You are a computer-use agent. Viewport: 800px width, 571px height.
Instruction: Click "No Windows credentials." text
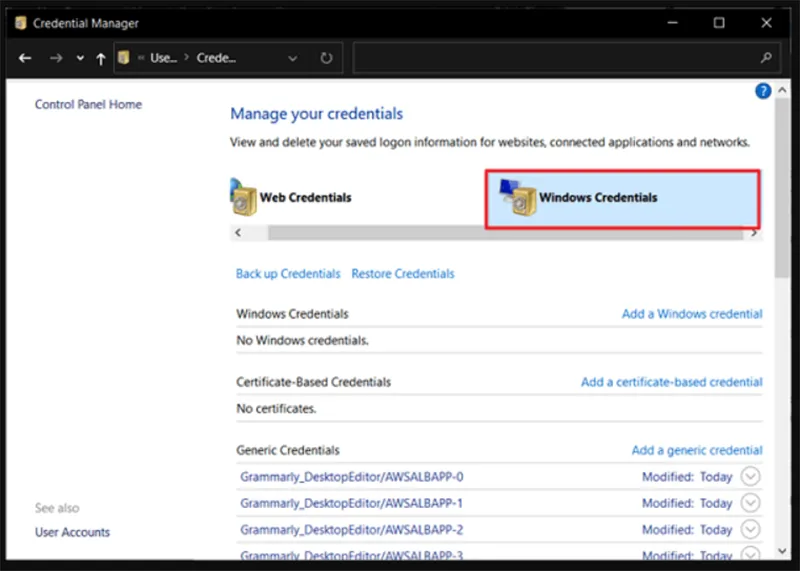(302, 340)
